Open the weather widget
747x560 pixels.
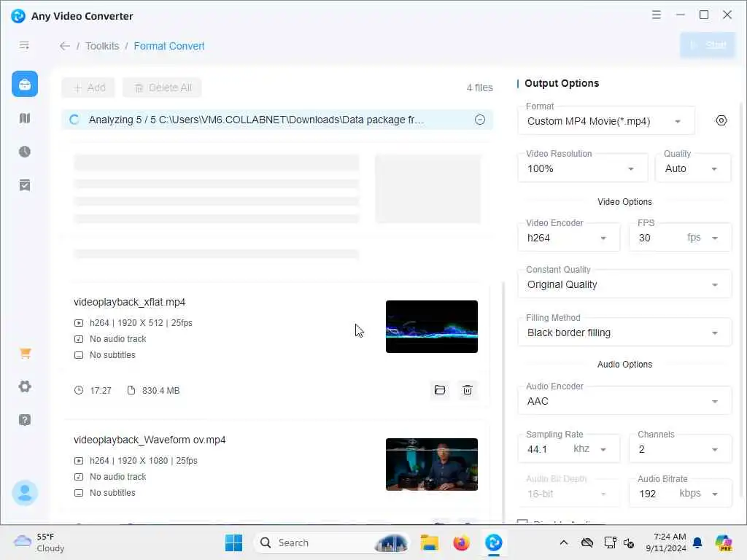point(39,542)
